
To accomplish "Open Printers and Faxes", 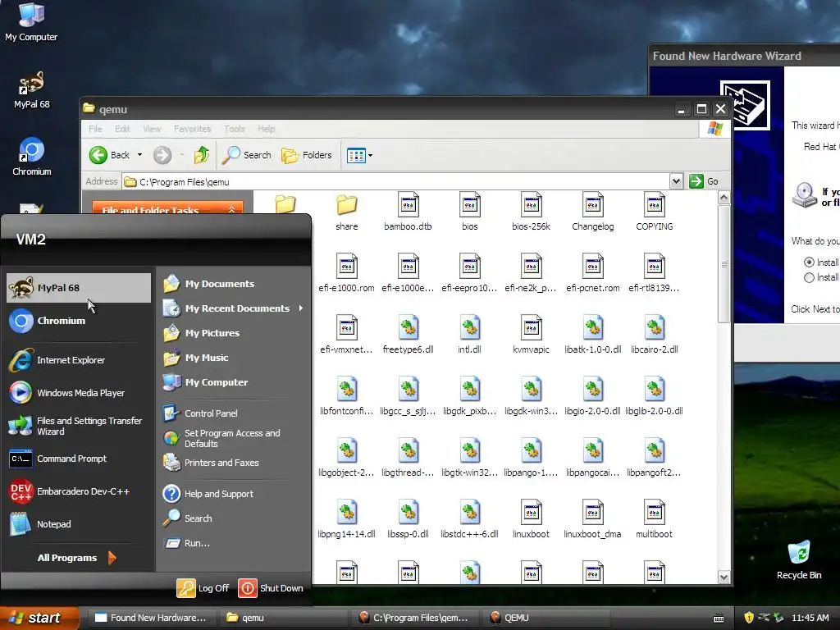I will click(233, 463).
